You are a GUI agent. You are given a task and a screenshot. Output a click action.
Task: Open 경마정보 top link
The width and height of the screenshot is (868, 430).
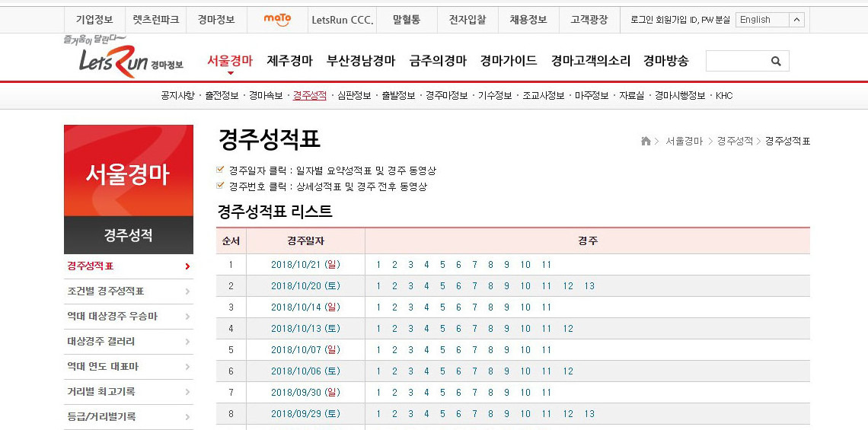[216, 20]
